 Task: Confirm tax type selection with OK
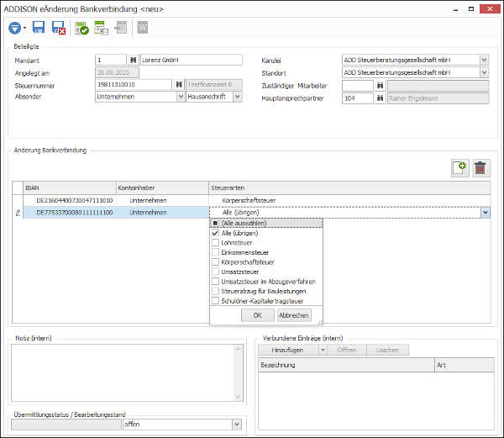[x=258, y=315]
